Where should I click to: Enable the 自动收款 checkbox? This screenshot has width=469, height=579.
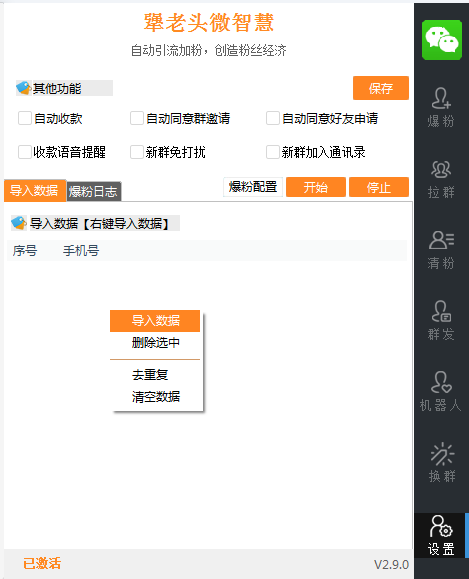coord(25,119)
